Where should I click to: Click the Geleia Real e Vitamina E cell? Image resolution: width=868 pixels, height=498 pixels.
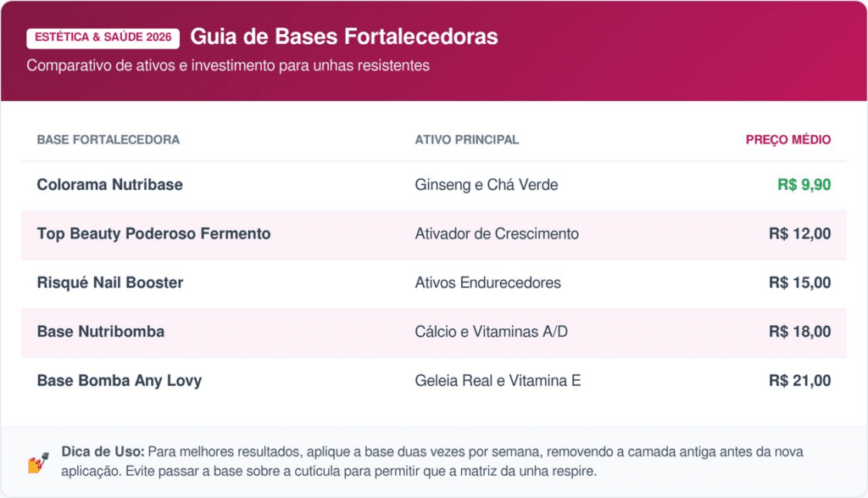(498, 381)
